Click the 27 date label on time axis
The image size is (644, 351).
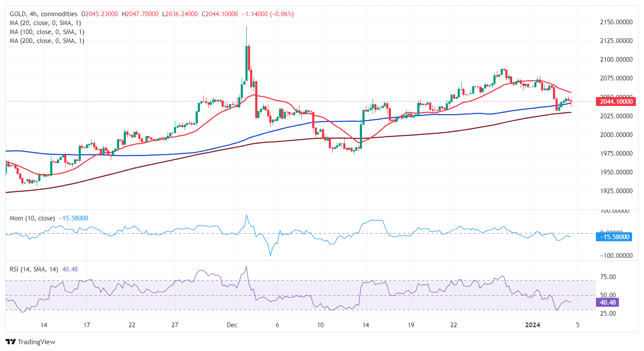175,325
